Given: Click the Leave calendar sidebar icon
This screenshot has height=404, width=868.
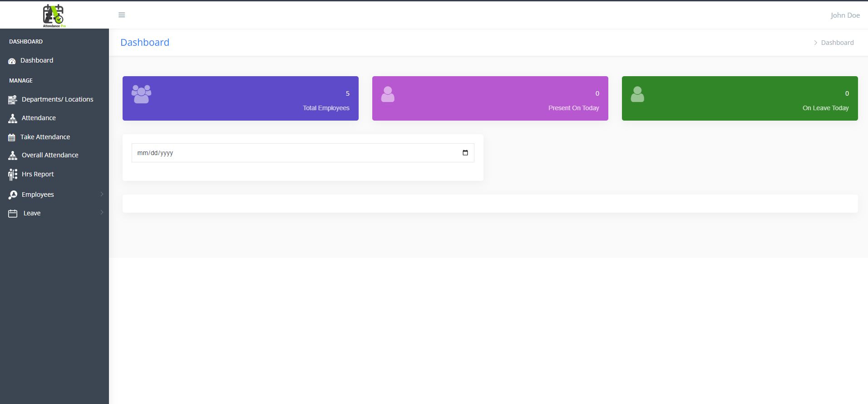Looking at the screenshot, I should 13,214.
